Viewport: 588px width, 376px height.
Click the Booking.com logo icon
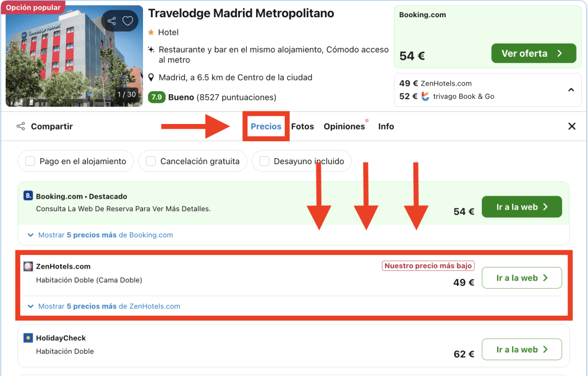pos(28,196)
